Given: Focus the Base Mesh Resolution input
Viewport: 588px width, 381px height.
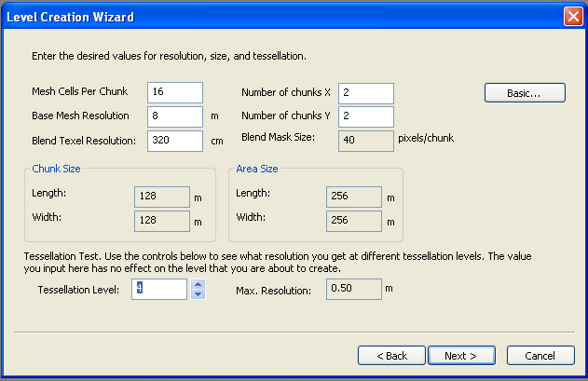Looking at the screenshot, I should tap(174, 116).
